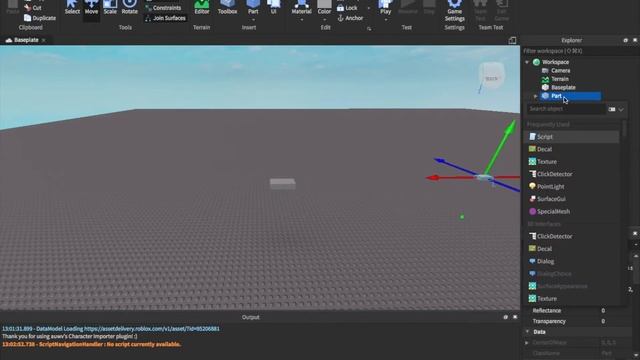This screenshot has height=360, width=640.
Task: Insert a SpecialMesh object
Action: coord(571,211)
